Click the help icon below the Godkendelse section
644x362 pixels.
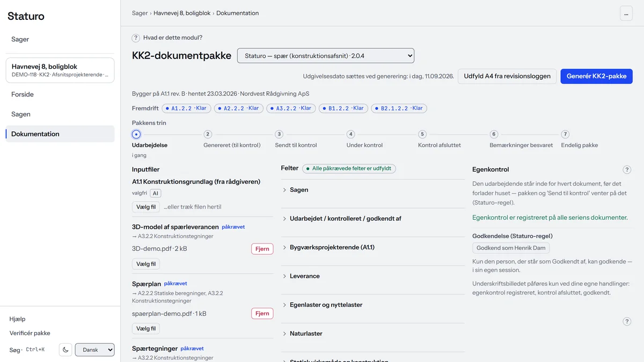coord(627,321)
